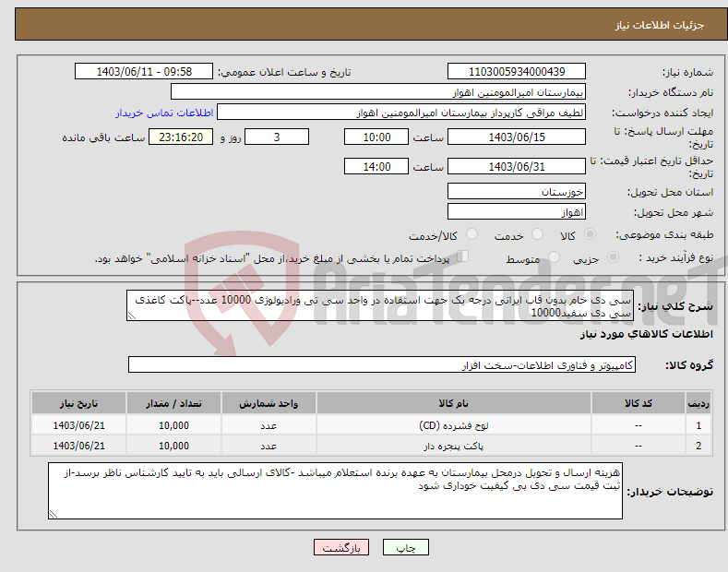Image resolution: width=728 pixels, height=572 pixels.
Task: Click the goods group field کامپیوتر و فناوری اطلاعات
Action: (382, 365)
